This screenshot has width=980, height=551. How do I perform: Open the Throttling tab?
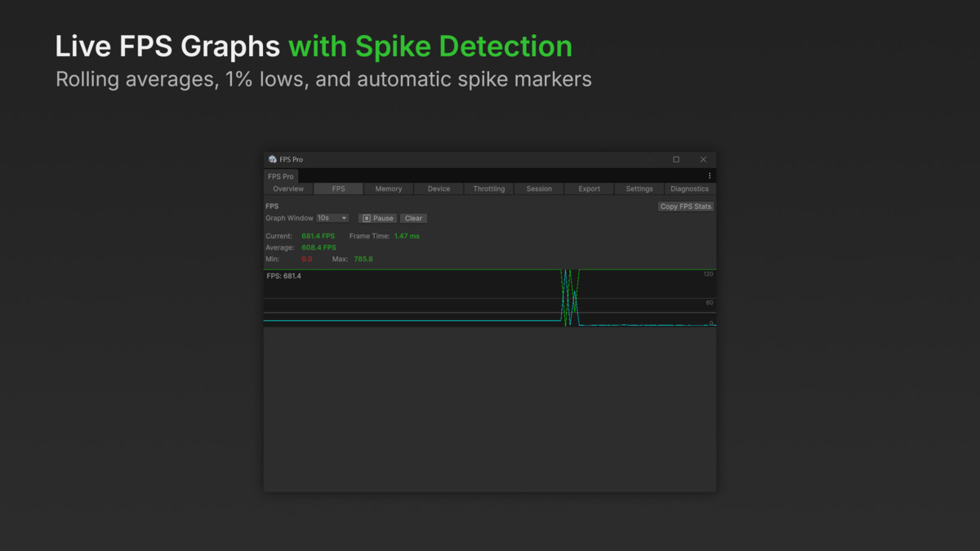tap(489, 189)
